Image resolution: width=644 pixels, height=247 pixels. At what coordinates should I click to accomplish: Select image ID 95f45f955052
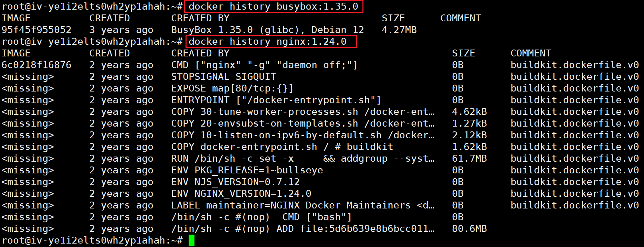coord(36,30)
